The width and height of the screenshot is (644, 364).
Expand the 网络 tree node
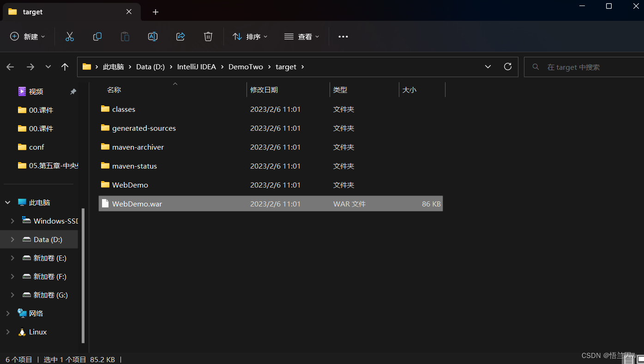tap(8, 313)
